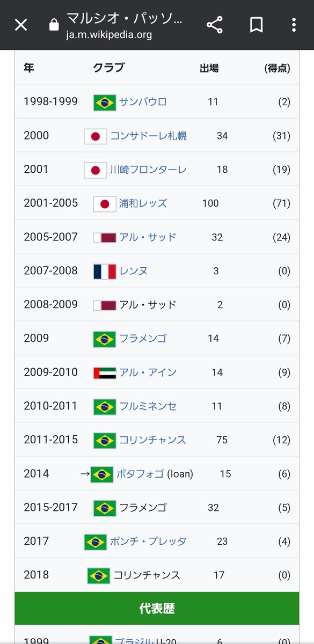This screenshot has width=314, height=644.
Task: Open the ボタフォゴ link
Action: click(141, 473)
